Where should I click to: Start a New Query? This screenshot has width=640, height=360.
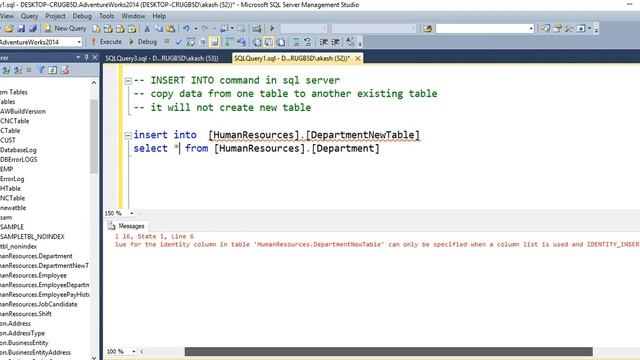[65, 29]
